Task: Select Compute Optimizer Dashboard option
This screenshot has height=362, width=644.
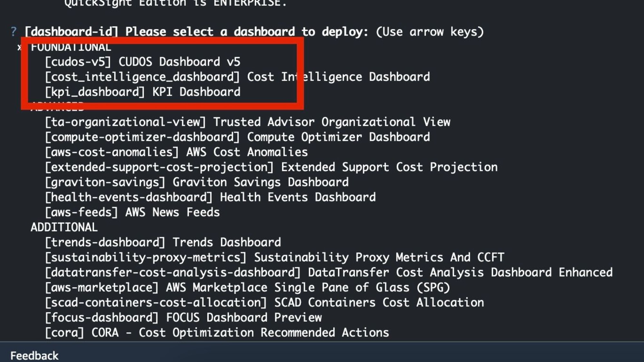Action: click(x=237, y=137)
